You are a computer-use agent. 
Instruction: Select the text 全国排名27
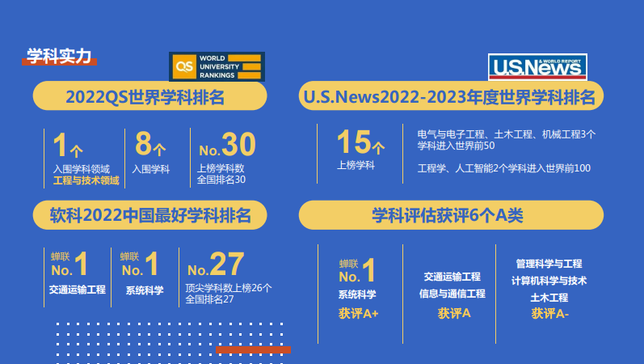click(209, 299)
